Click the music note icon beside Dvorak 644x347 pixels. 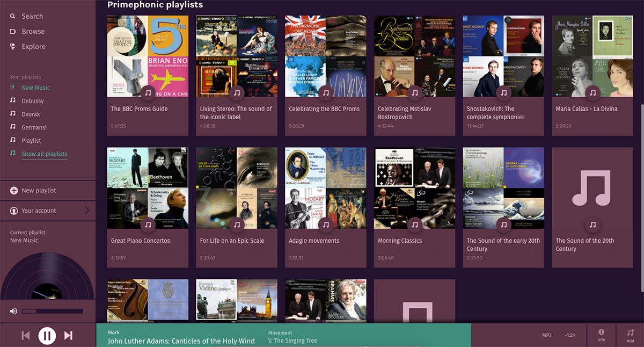[13, 114]
